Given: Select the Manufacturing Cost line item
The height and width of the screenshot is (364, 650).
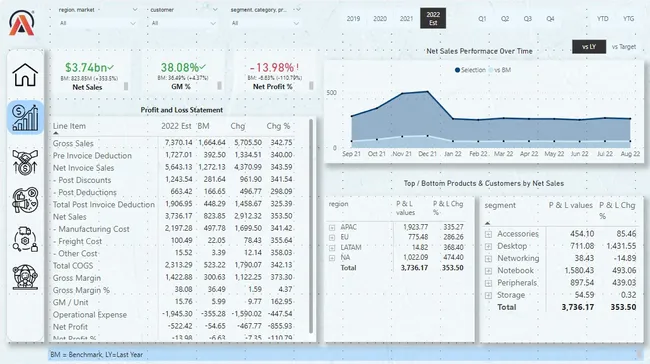Looking at the screenshot, I should (x=91, y=229).
